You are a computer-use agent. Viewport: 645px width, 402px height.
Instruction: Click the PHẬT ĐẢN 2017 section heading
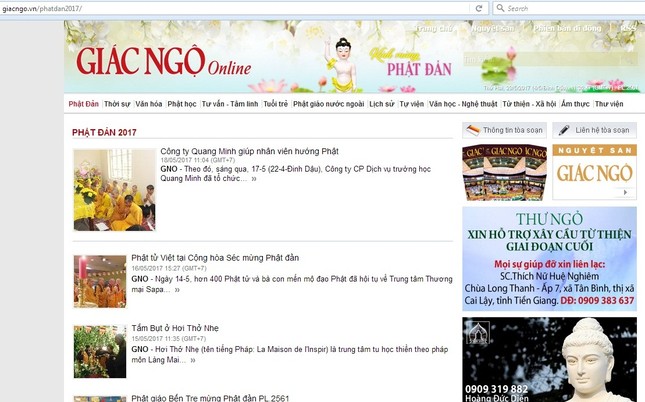point(104,132)
